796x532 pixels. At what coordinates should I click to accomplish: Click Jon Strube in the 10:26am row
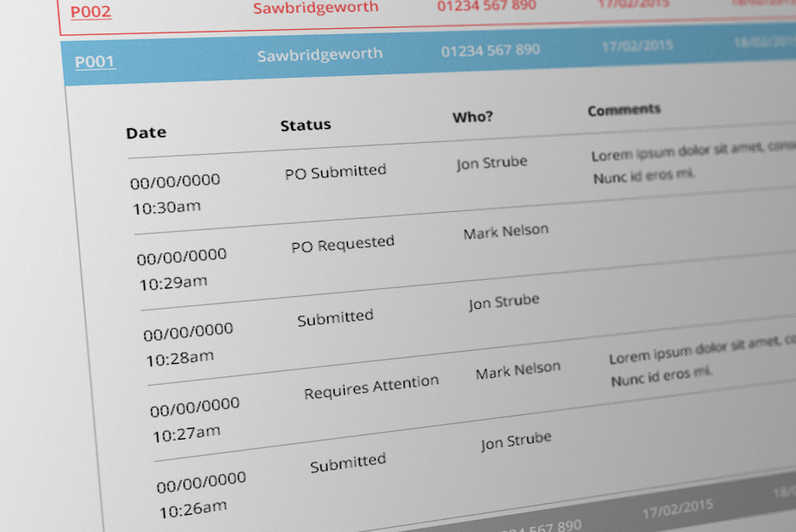(516, 441)
